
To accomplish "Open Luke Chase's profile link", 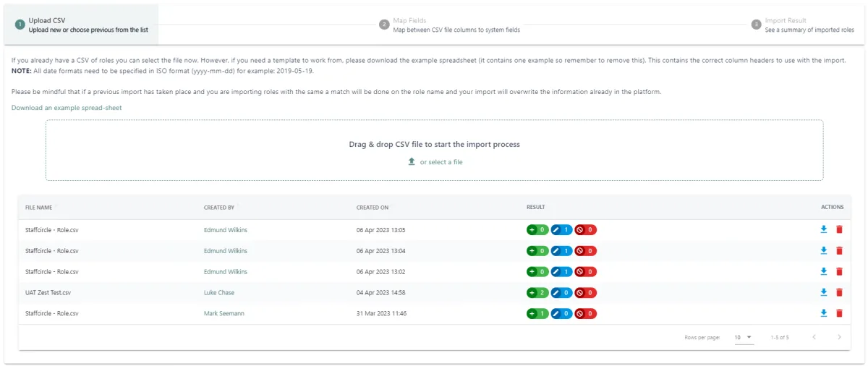I will (x=219, y=293).
